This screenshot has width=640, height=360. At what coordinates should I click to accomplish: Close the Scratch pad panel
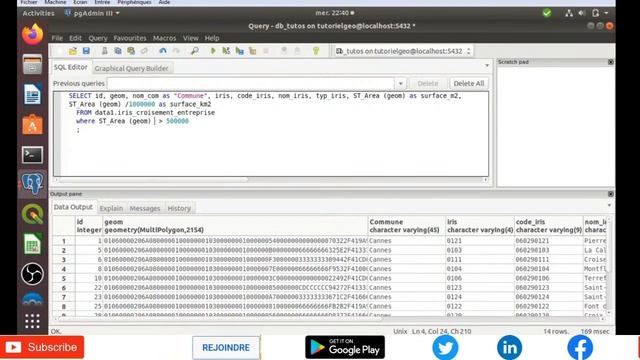[x=611, y=62]
